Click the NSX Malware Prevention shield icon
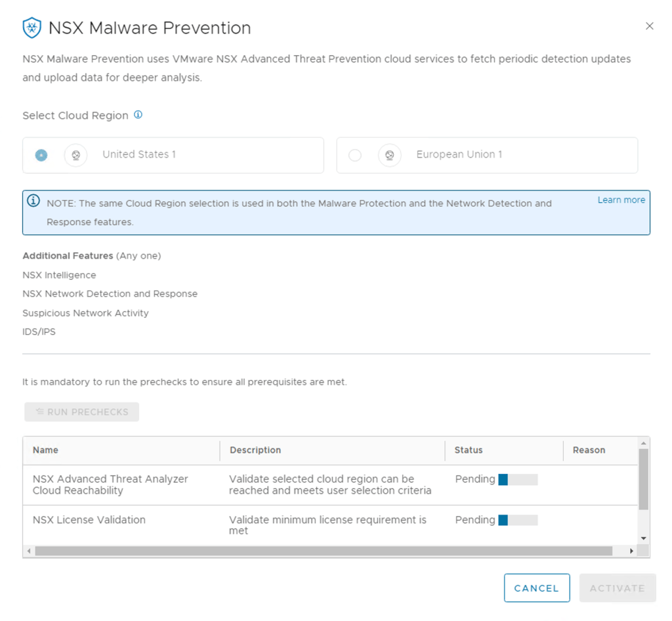The image size is (672, 621). point(31,28)
